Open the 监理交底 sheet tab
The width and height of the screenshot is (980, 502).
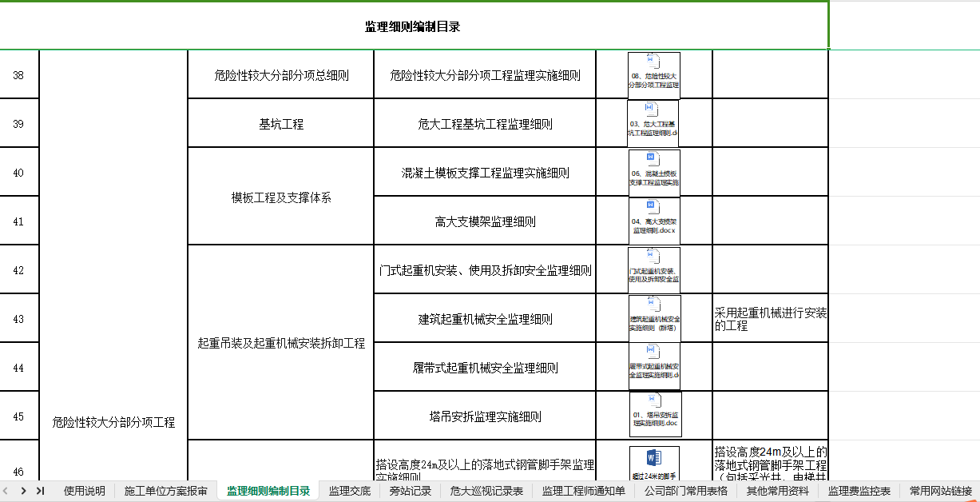349,491
